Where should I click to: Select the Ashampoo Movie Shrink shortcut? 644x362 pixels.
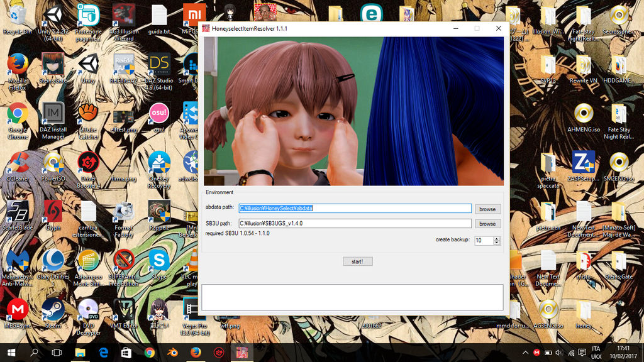88,268
